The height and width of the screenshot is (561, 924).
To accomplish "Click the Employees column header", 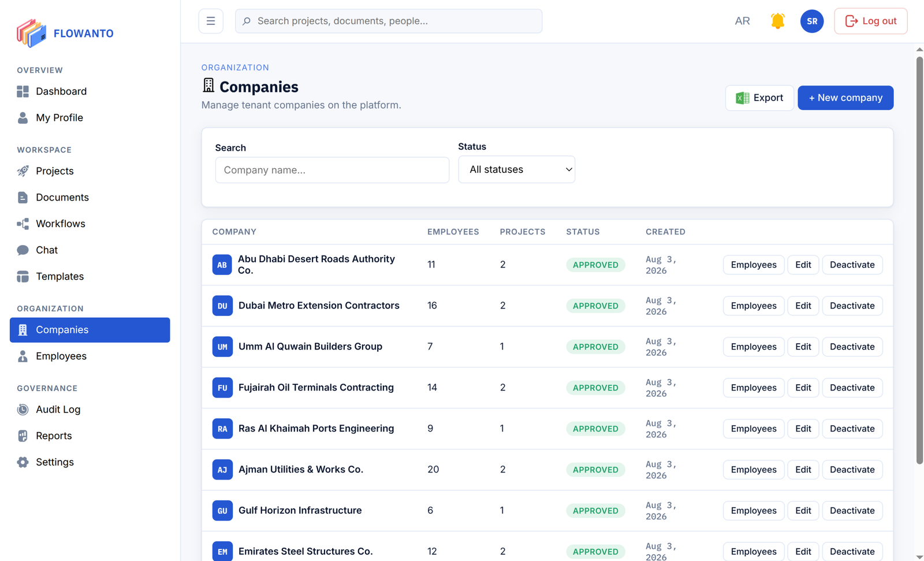I will pos(453,232).
